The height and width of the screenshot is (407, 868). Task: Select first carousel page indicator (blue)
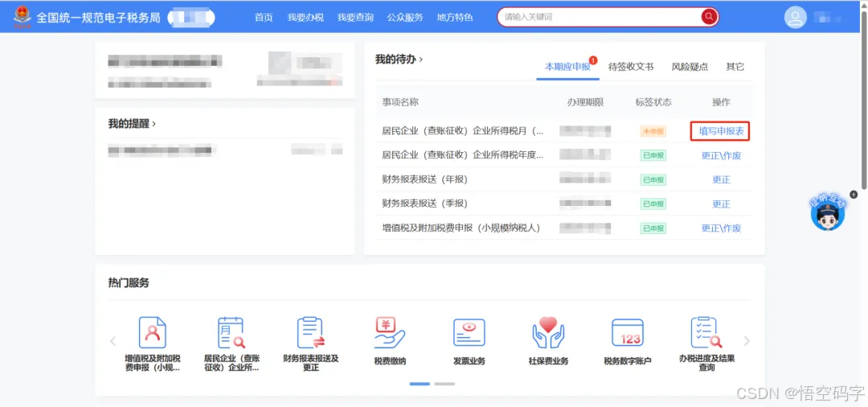click(x=420, y=384)
